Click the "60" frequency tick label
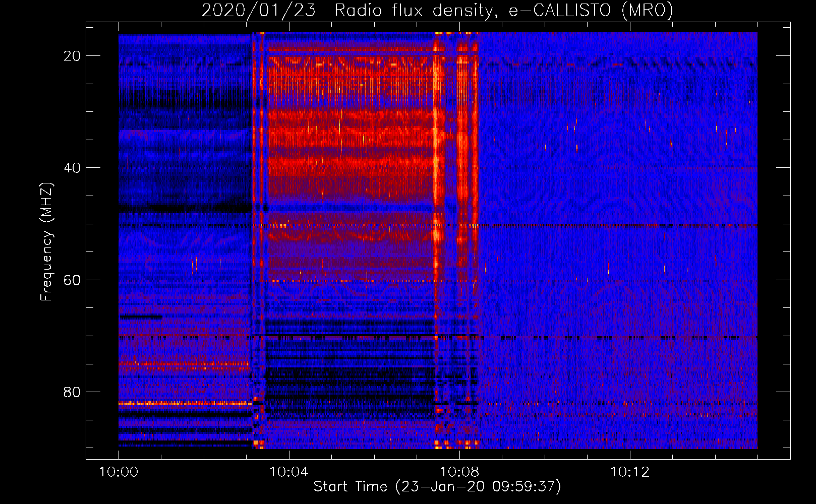This screenshot has width=816, height=504. tap(72, 280)
